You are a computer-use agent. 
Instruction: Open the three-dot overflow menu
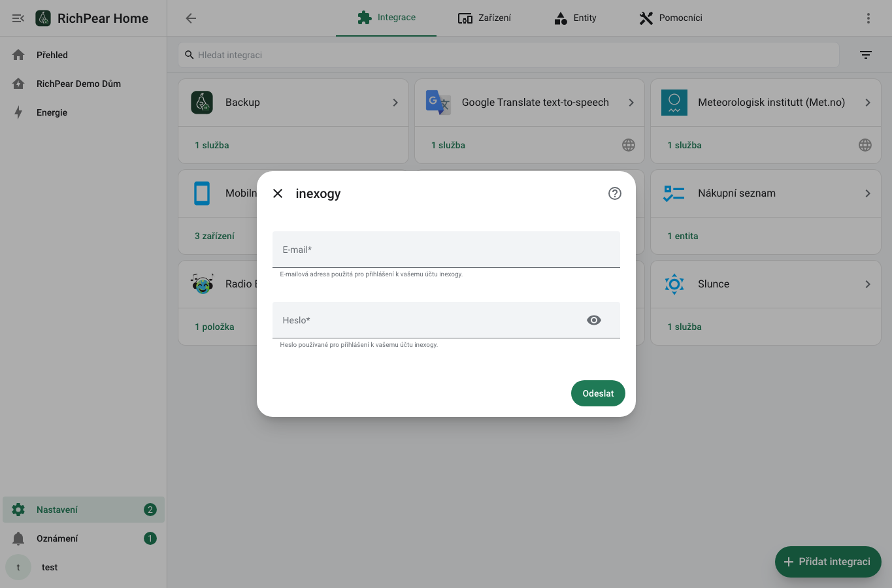click(x=868, y=18)
